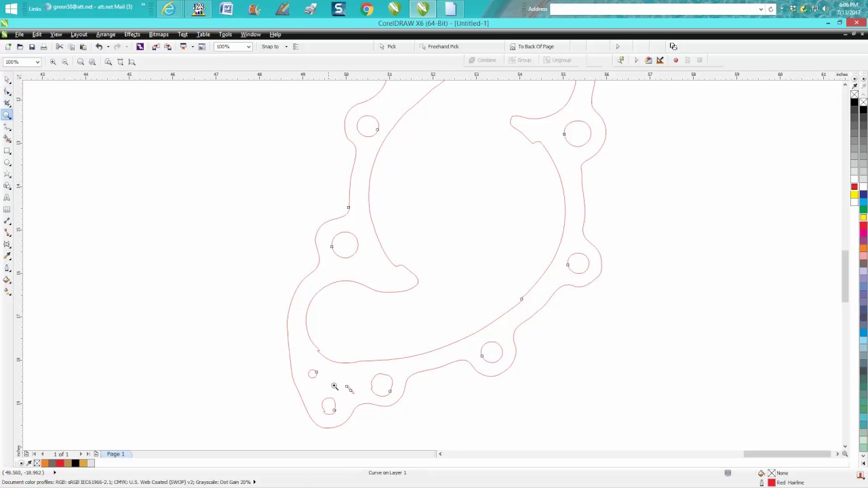Click the Group button
This screenshot has height=488, width=868.
coord(519,60)
